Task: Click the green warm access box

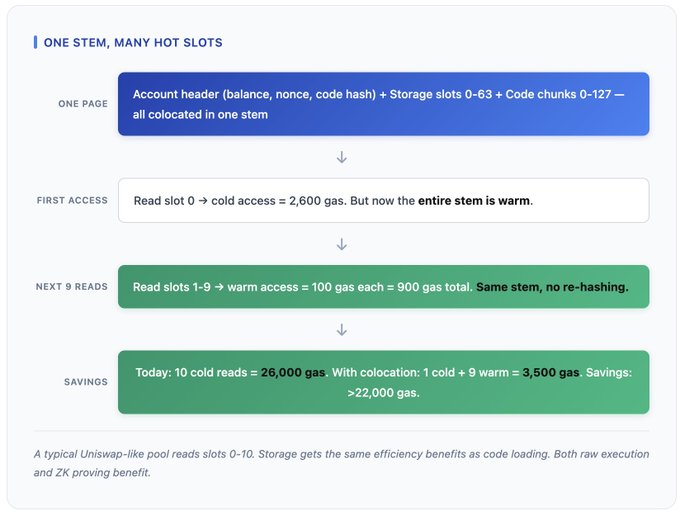Action: click(383, 287)
